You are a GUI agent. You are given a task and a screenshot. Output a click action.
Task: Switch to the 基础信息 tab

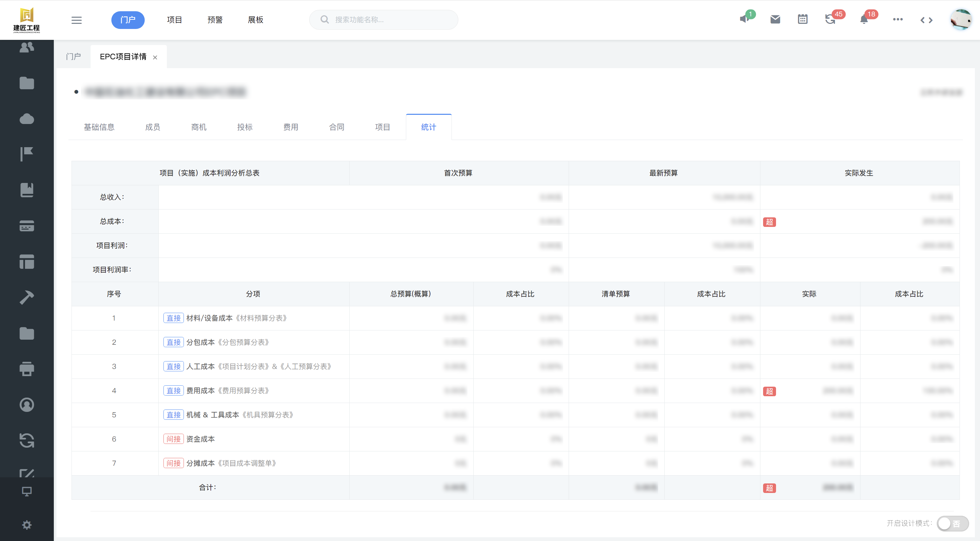pos(99,127)
